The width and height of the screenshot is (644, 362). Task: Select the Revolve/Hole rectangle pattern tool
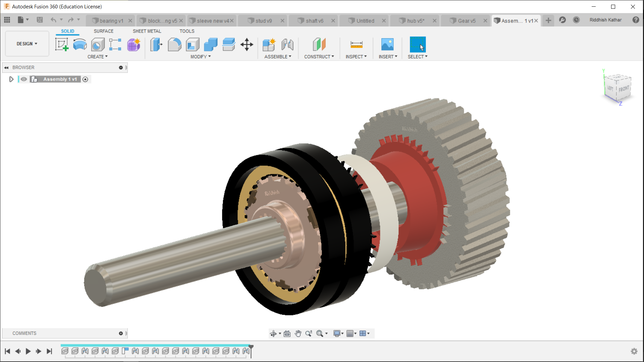coord(115,44)
